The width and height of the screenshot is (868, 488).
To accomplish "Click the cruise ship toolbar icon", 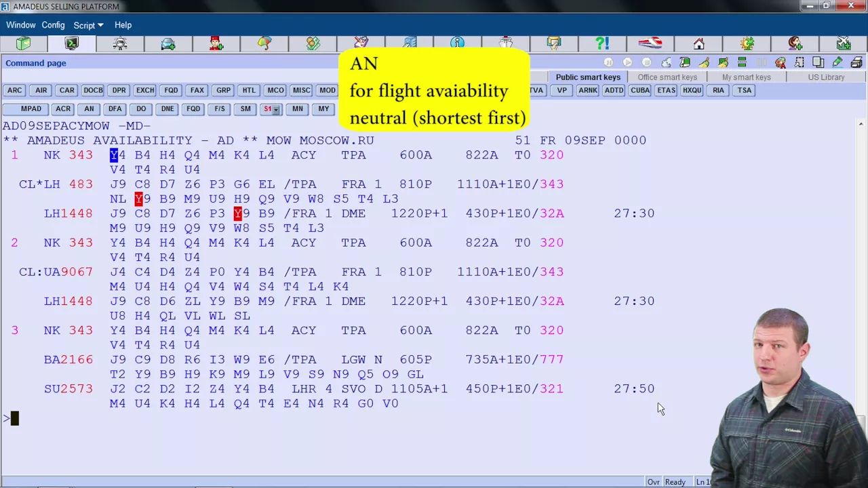I will point(506,43).
